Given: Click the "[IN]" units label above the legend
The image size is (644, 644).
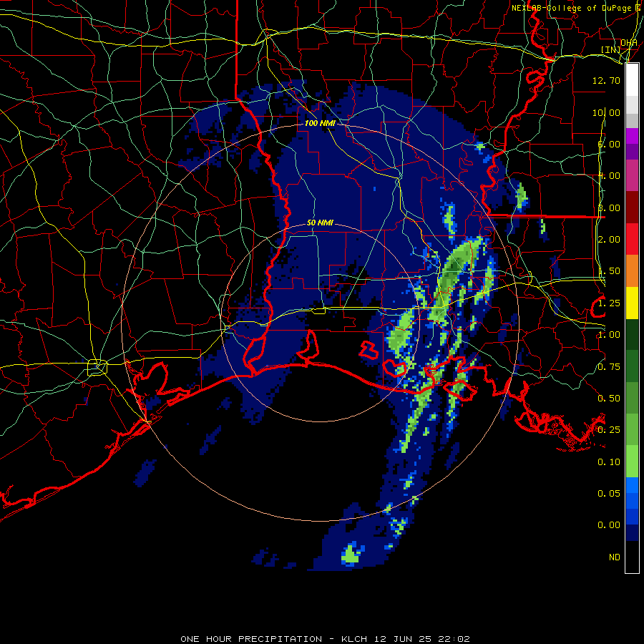Looking at the screenshot, I should tap(611, 49).
